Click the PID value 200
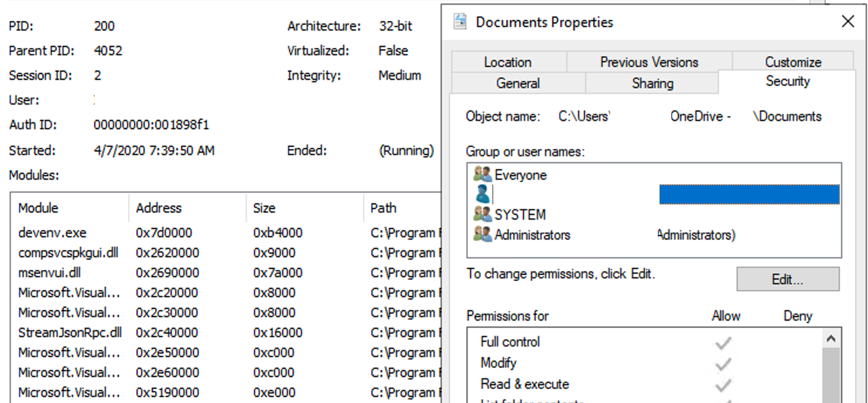868x403 pixels. pos(104,26)
